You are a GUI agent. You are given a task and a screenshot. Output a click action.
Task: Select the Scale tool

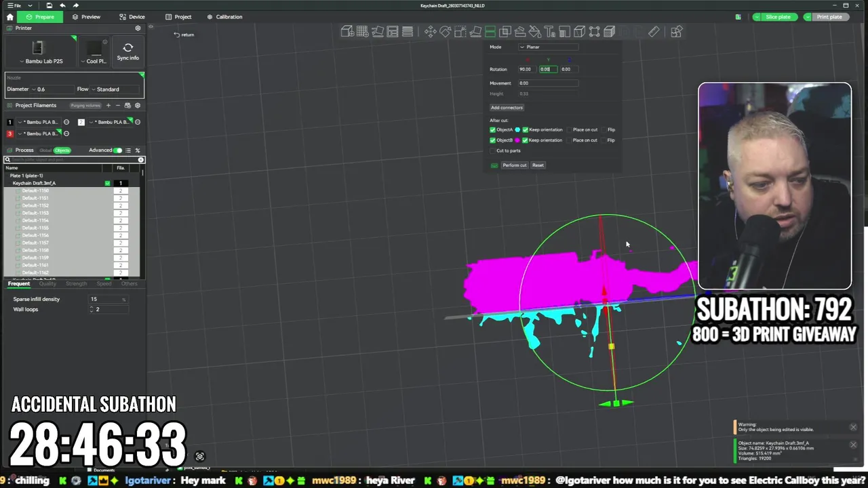click(x=460, y=32)
